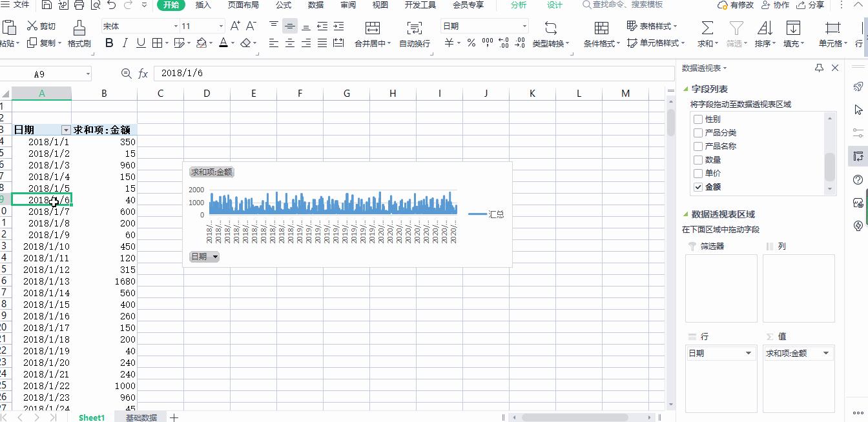Enable the 产品分类 field checkbox

pyautogui.click(x=697, y=133)
